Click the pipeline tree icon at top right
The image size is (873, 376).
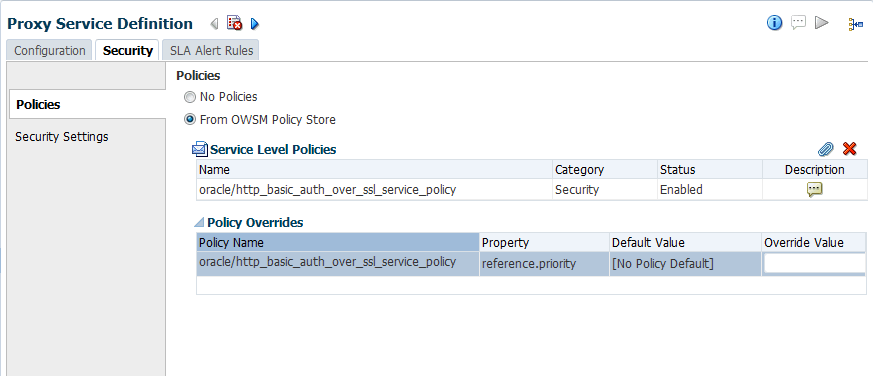856,24
